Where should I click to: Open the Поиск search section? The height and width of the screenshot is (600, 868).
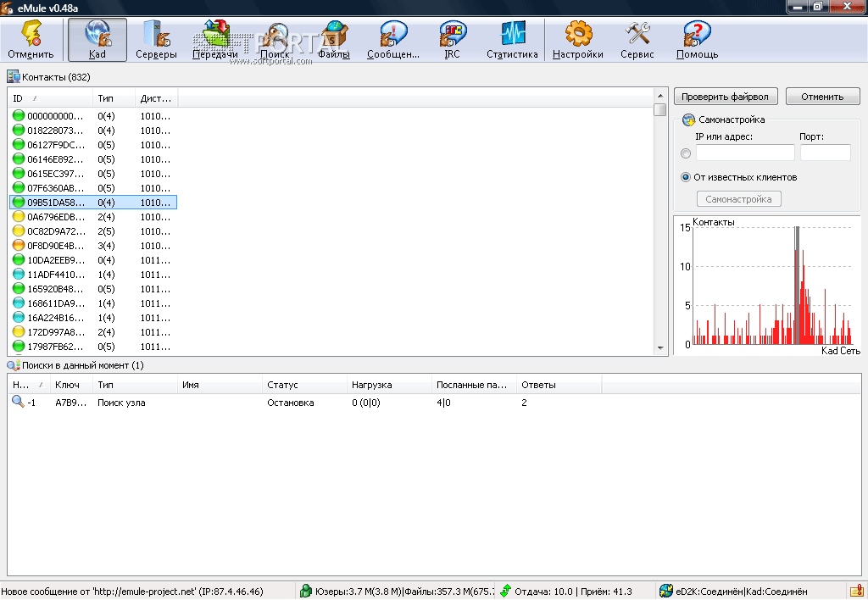[275, 39]
